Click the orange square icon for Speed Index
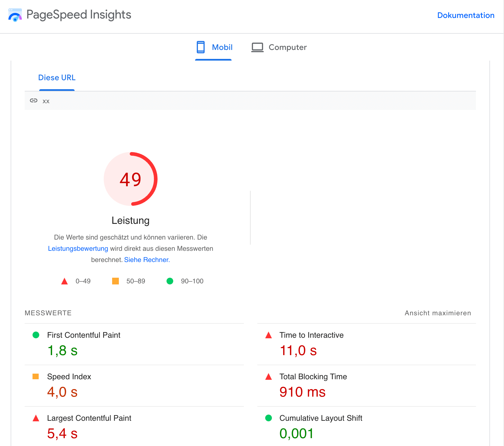This screenshot has width=504, height=446. tap(36, 376)
